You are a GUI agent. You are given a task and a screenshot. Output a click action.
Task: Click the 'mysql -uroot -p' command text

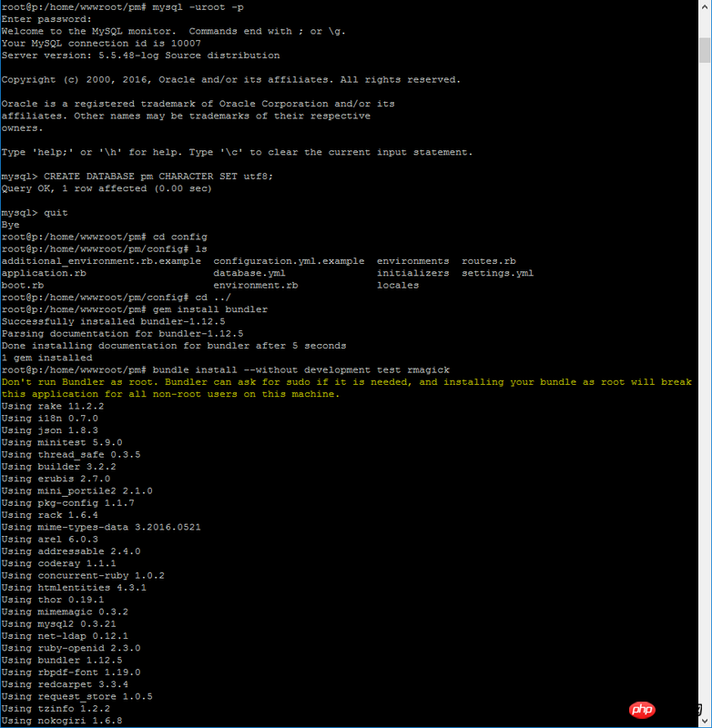pos(198,7)
